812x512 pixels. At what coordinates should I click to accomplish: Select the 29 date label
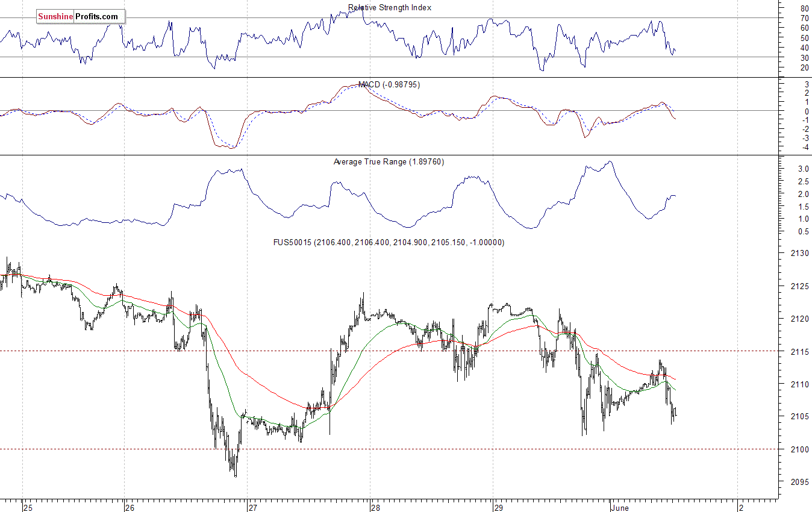[x=498, y=508]
